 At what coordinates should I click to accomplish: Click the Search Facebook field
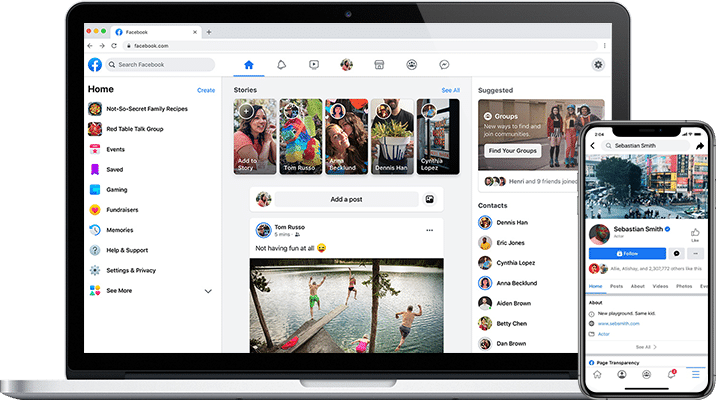point(160,65)
